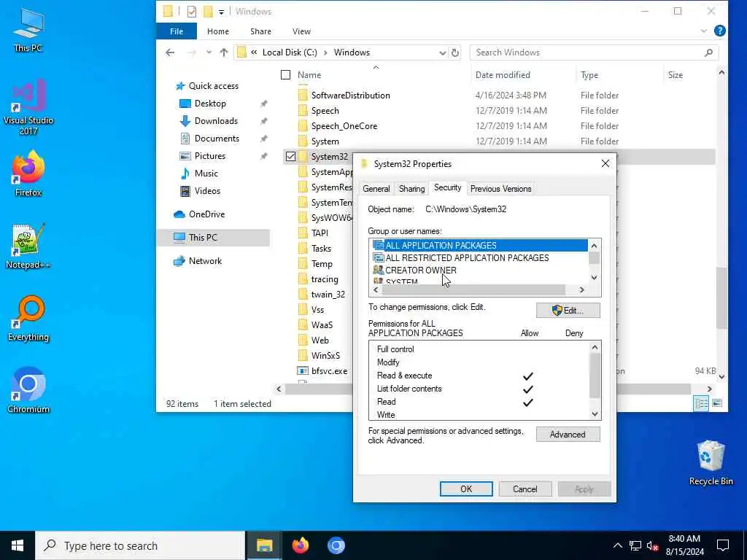Show hidden system tray icons

pyautogui.click(x=617, y=545)
